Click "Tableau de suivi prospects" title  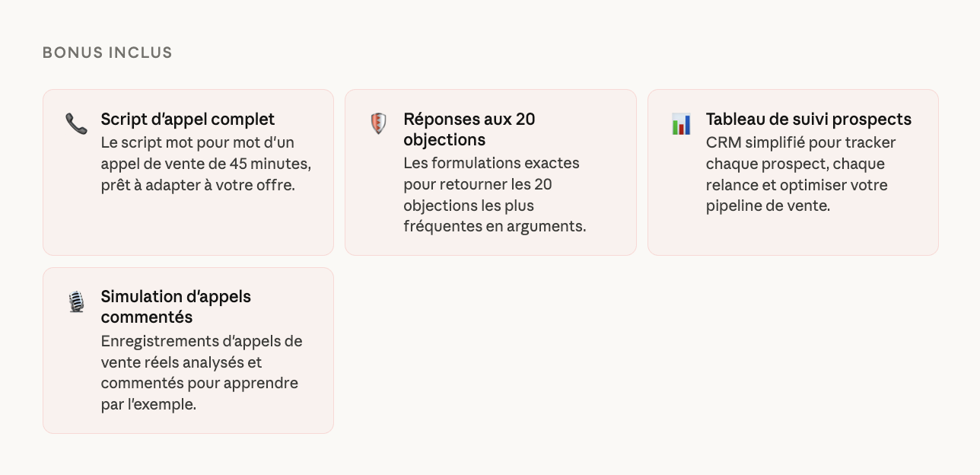coord(808,120)
